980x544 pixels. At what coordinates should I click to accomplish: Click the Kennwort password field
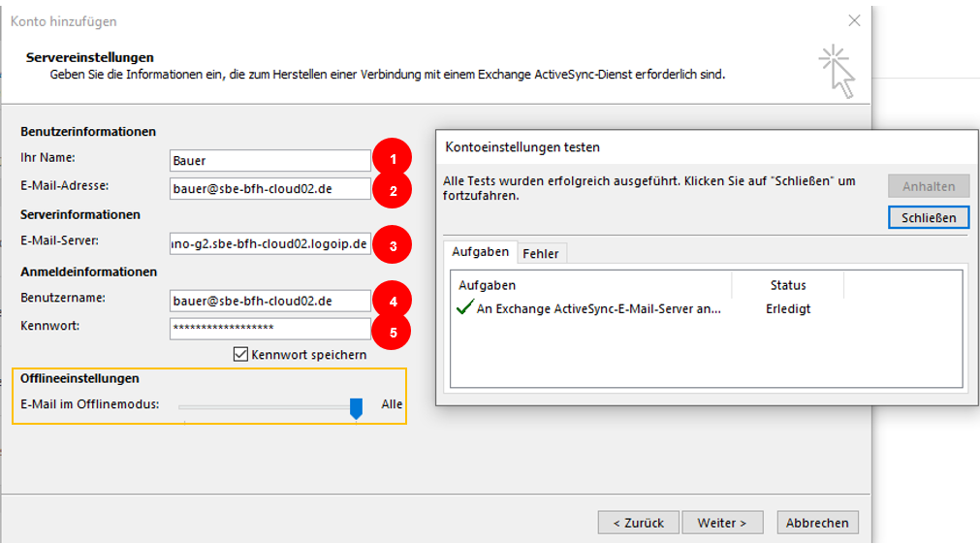270,329
